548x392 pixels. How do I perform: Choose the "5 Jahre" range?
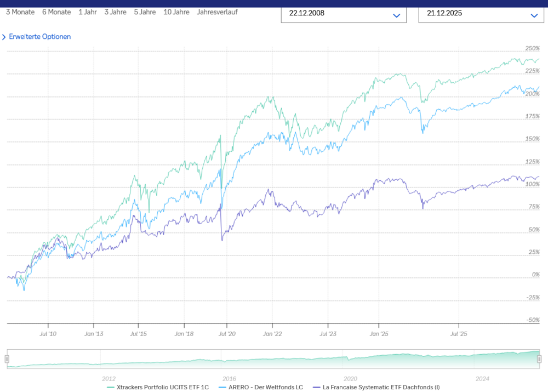click(145, 12)
